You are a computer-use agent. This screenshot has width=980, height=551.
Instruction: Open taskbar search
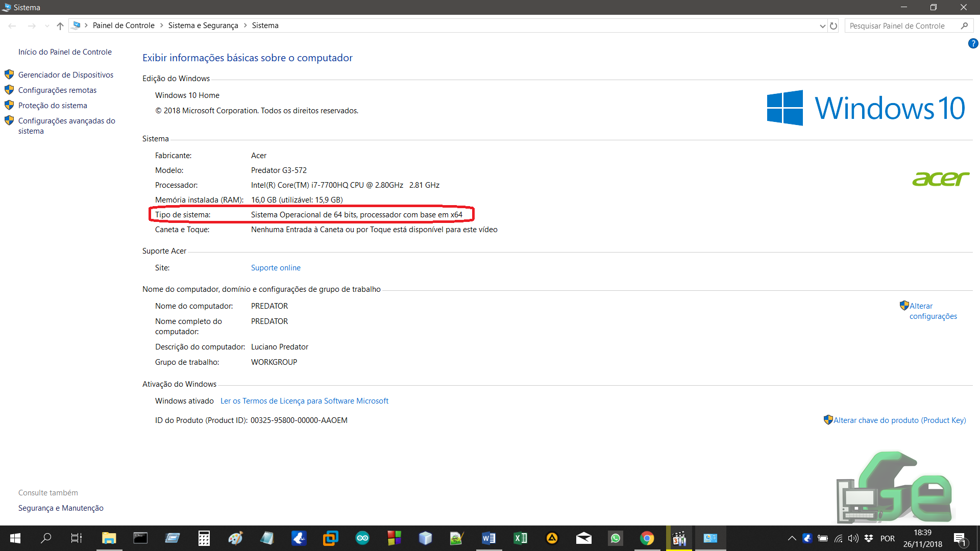46,538
